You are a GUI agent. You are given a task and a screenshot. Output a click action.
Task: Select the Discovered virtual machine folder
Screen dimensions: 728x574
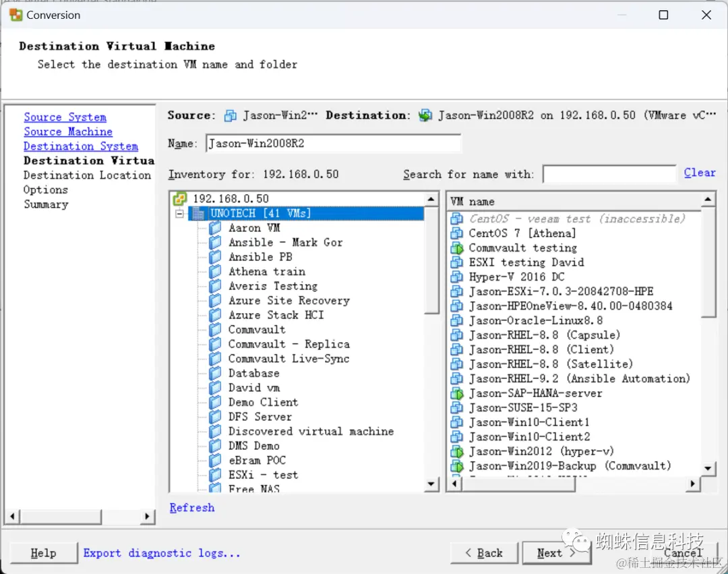tap(311, 432)
